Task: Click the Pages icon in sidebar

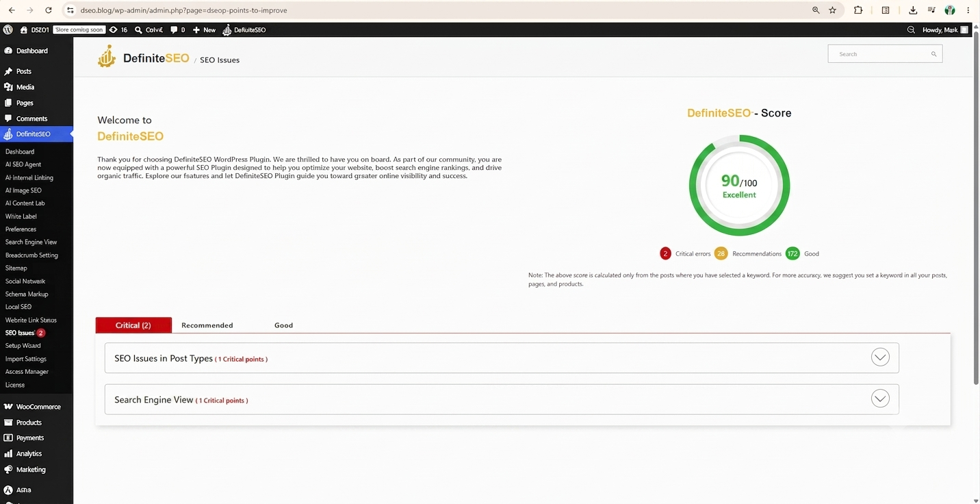Action: (8, 103)
